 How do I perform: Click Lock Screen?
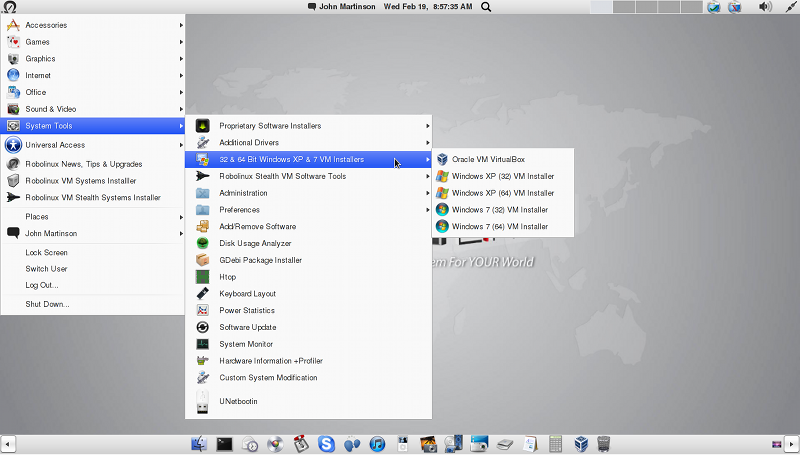coord(93,252)
